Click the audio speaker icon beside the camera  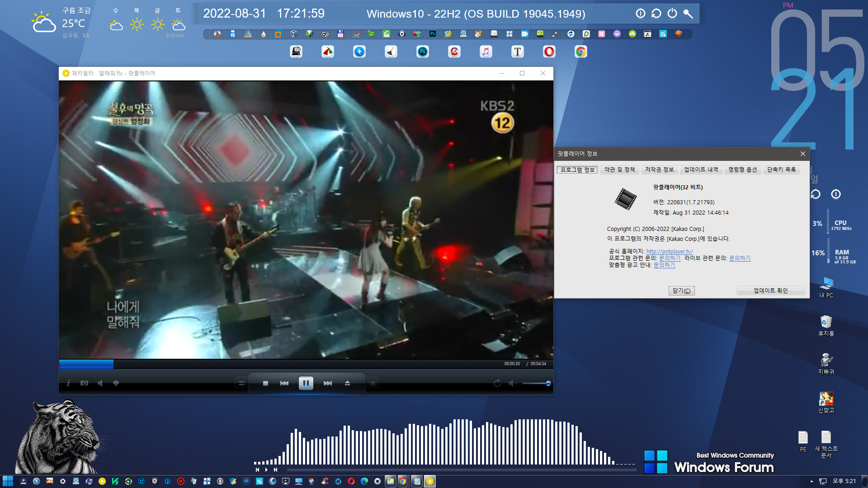pos(100,383)
